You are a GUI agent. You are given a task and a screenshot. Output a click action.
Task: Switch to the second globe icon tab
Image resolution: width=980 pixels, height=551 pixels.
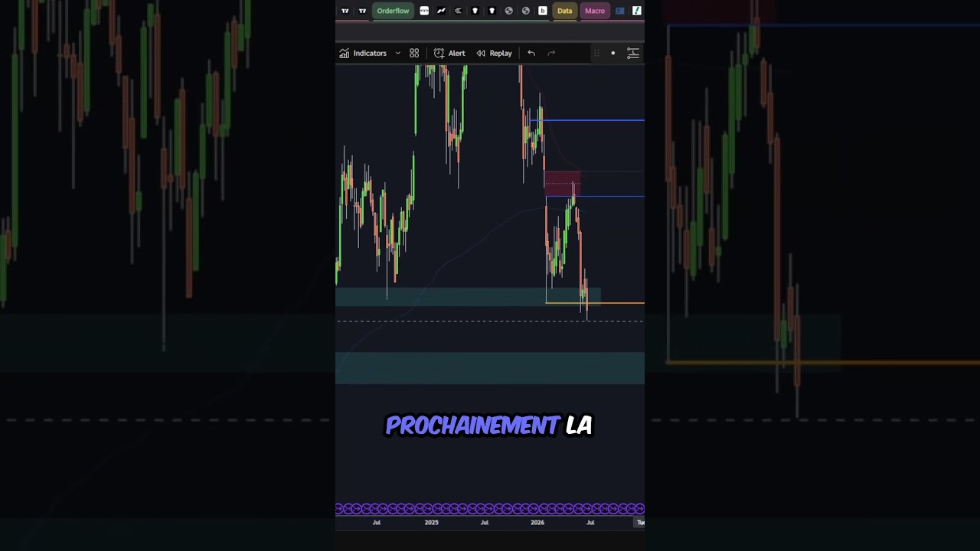pyautogui.click(x=525, y=11)
